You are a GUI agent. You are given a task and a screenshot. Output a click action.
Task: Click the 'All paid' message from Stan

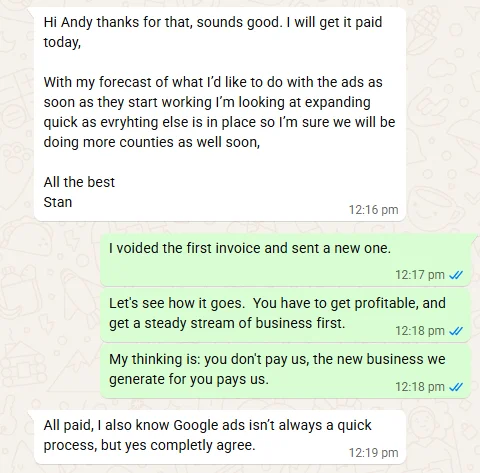click(220, 437)
